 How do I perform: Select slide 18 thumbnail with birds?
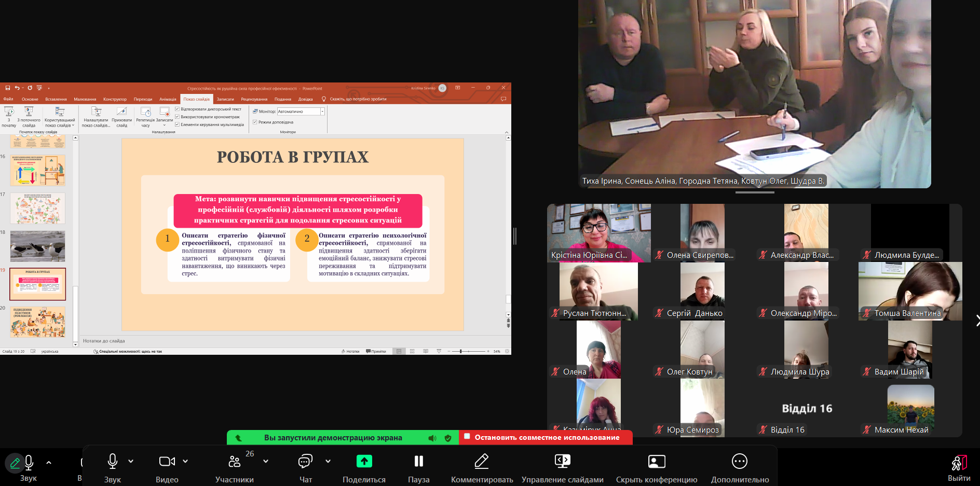[x=38, y=246]
